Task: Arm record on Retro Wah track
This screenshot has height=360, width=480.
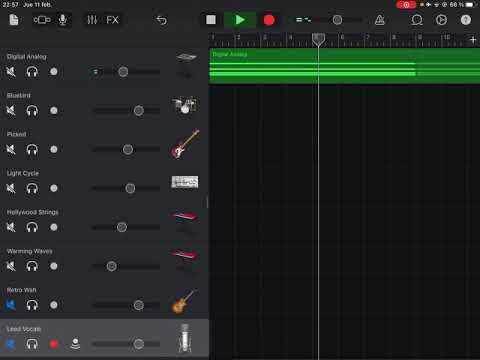Action: point(54,305)
